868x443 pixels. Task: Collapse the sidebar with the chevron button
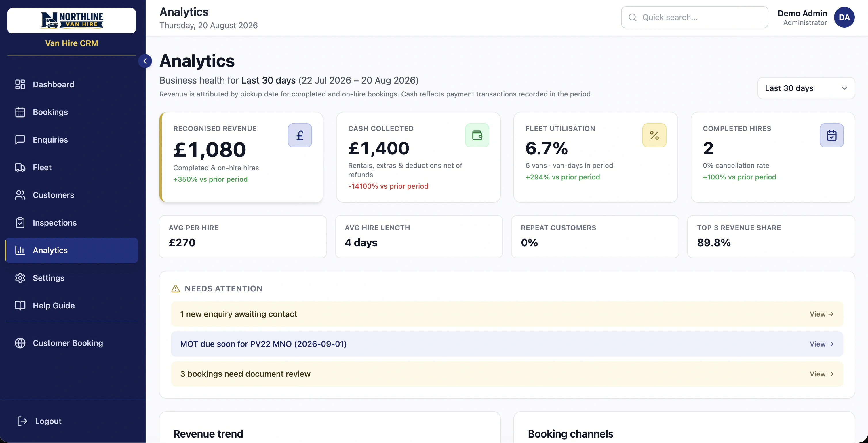(145, 61)
